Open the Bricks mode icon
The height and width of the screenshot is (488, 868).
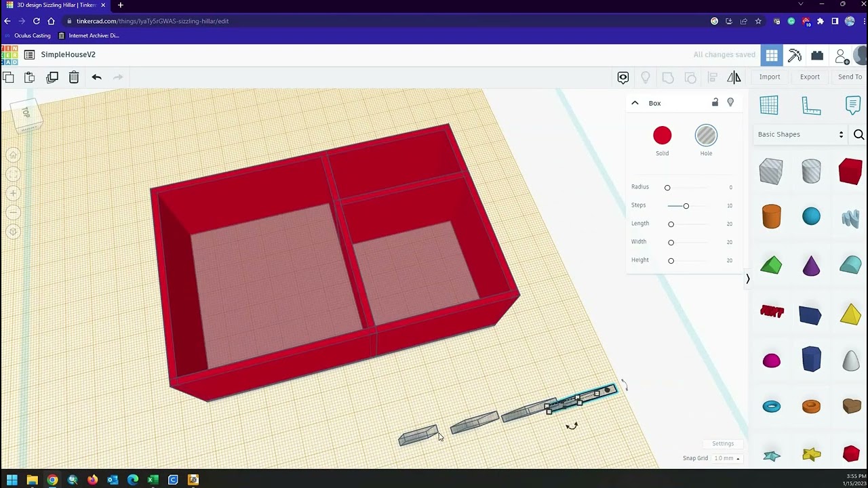(x=817, y=56)
